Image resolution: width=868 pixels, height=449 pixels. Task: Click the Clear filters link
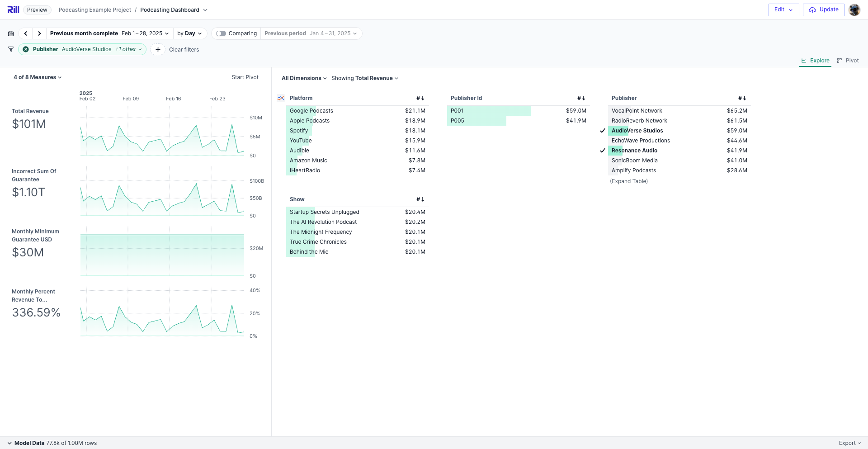[x=184, y=50]
